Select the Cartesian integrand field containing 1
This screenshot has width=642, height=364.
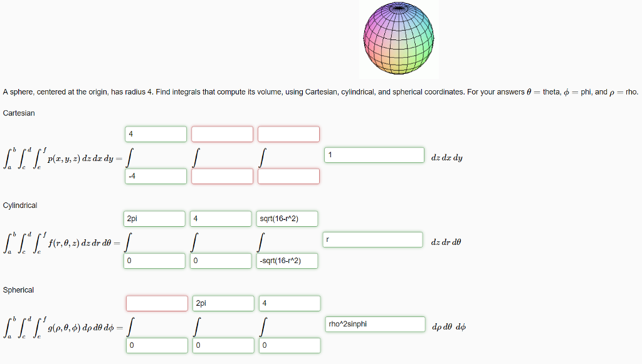coord(374,155)
